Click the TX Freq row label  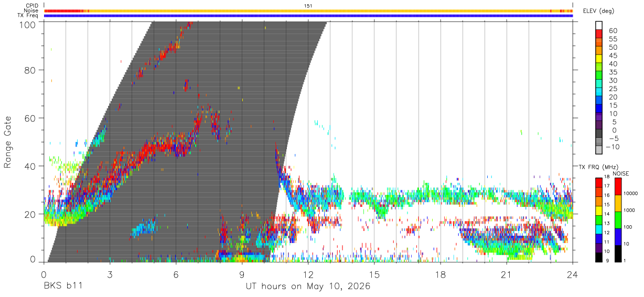[x=28, y=16]
